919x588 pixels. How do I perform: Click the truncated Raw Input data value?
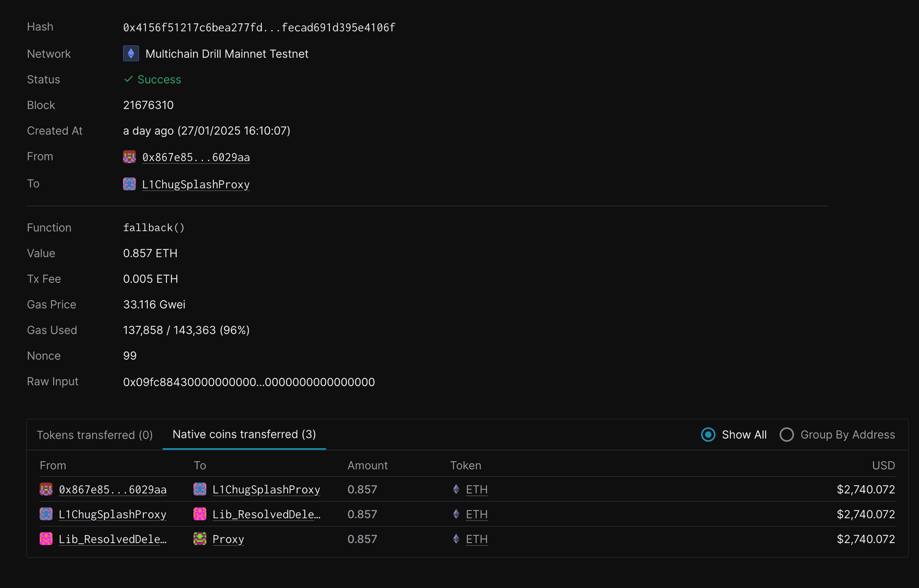249,382
